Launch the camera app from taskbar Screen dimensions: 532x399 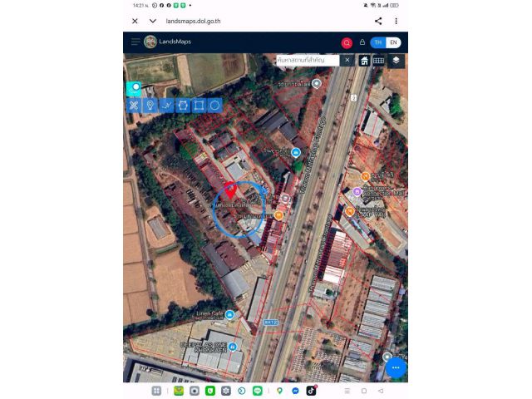pyautogui.click(x=195, y=391)
